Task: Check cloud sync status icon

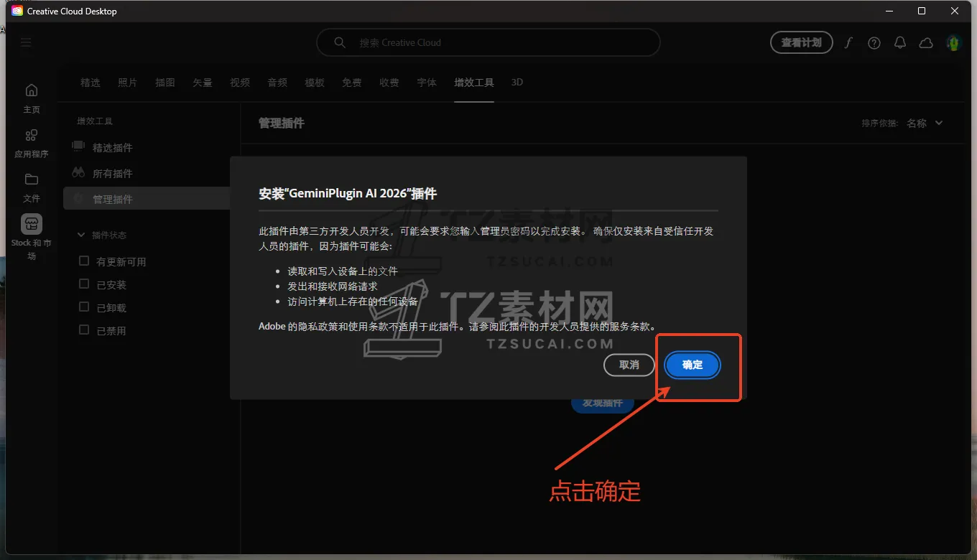Action: coord(927,42)
